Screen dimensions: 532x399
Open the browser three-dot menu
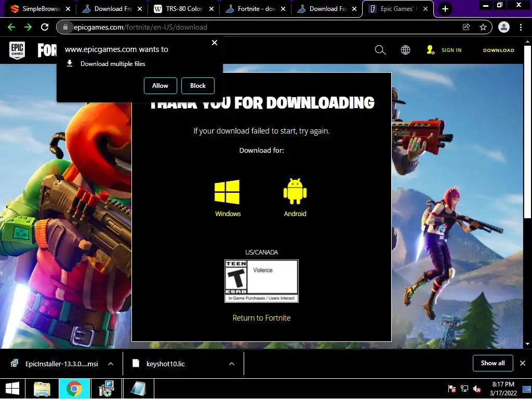point(521,27)
